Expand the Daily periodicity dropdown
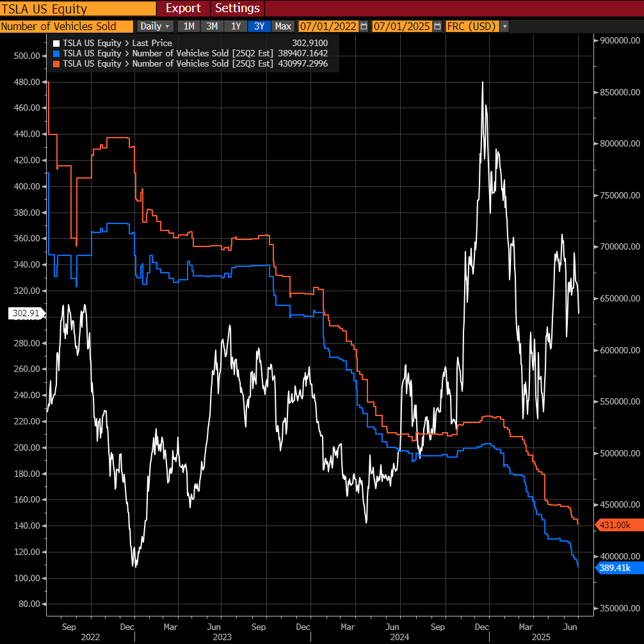 [x=155, y=26]
